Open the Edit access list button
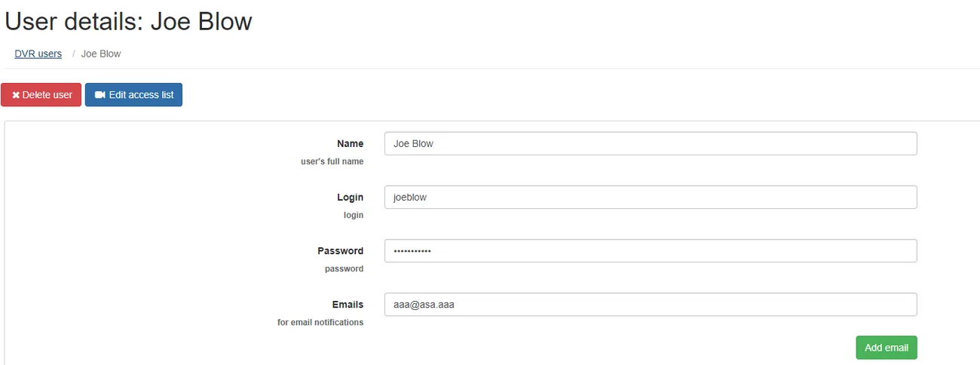This screenshot has height=365, width=980. 133,95
